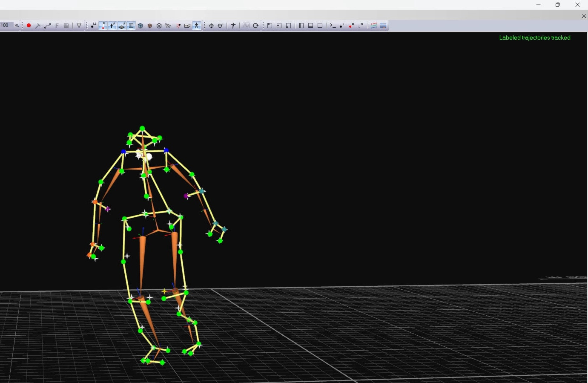Click the red record capture button
Image resolution: width=588 pixels, height=383 pixels.
tap(29, 26)
